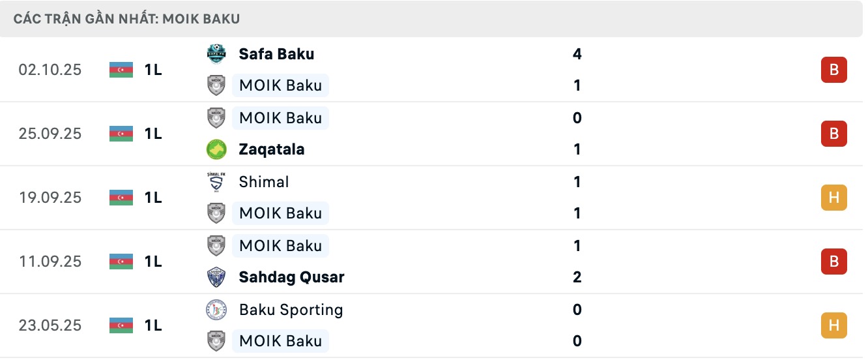This screenshot has height=360, width=868.
Task: Click the Zaqatala green club crest
Action: tap(216, 149)
